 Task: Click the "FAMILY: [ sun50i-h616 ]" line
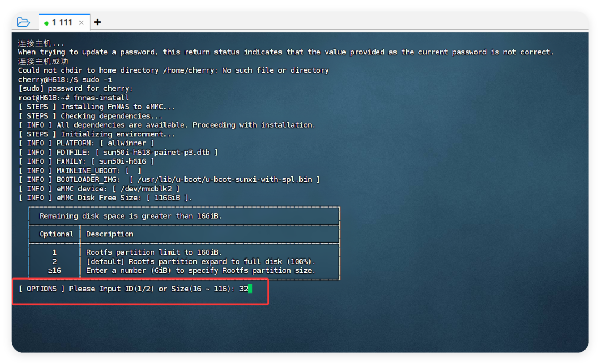87,161
